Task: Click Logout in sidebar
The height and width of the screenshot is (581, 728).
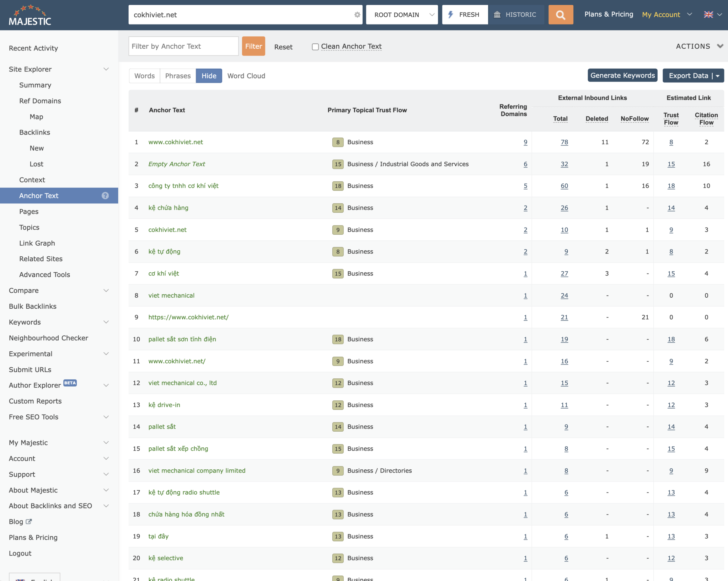Action: pos(20,553)
